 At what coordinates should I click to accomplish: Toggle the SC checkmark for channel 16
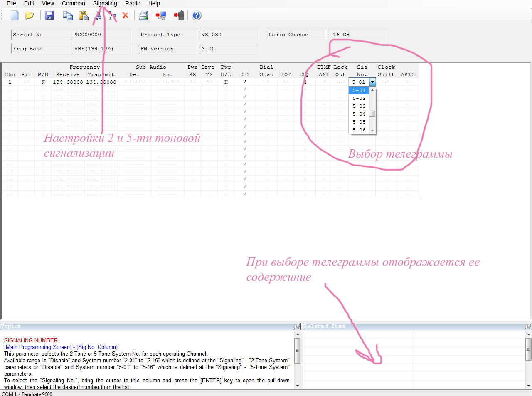[245, 194]
